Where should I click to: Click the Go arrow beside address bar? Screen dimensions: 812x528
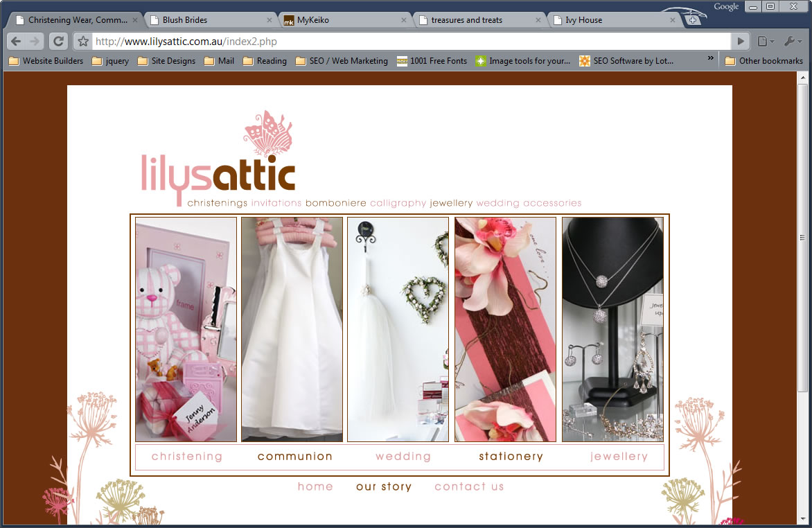click(x=741, y=41)
